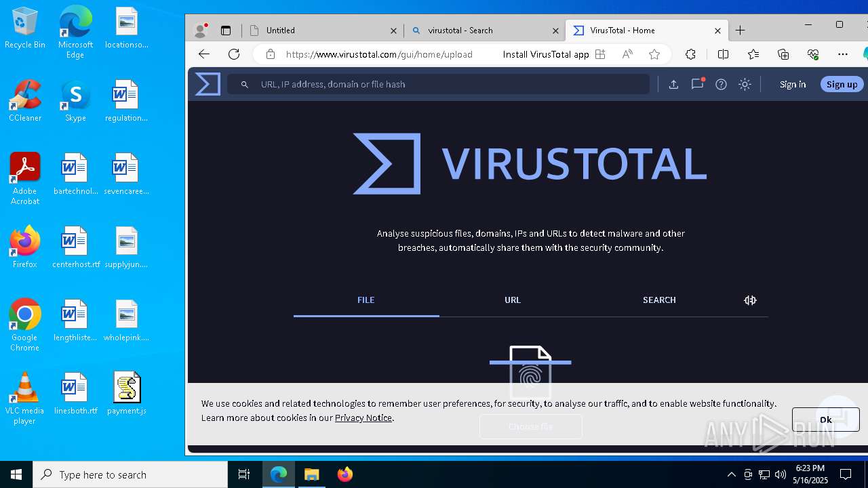Open VirusTotal help icon
The height and width of the screenshot is (488, 868).
tap(721, 84)
